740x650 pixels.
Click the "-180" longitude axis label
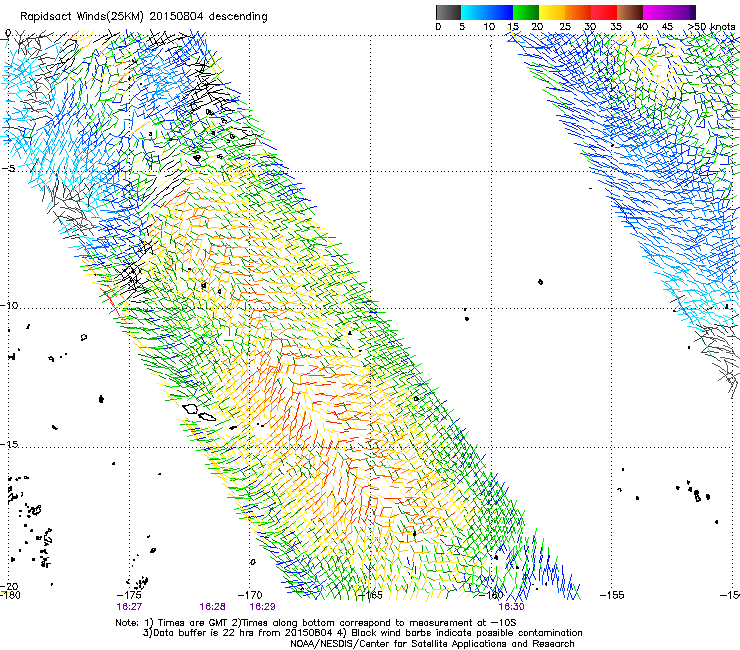10,595
